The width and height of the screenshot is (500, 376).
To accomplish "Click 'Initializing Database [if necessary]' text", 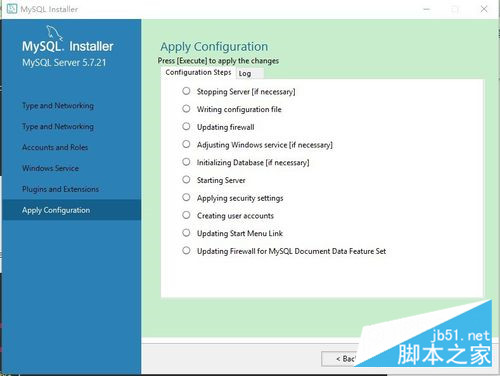I will pos(253,163).
